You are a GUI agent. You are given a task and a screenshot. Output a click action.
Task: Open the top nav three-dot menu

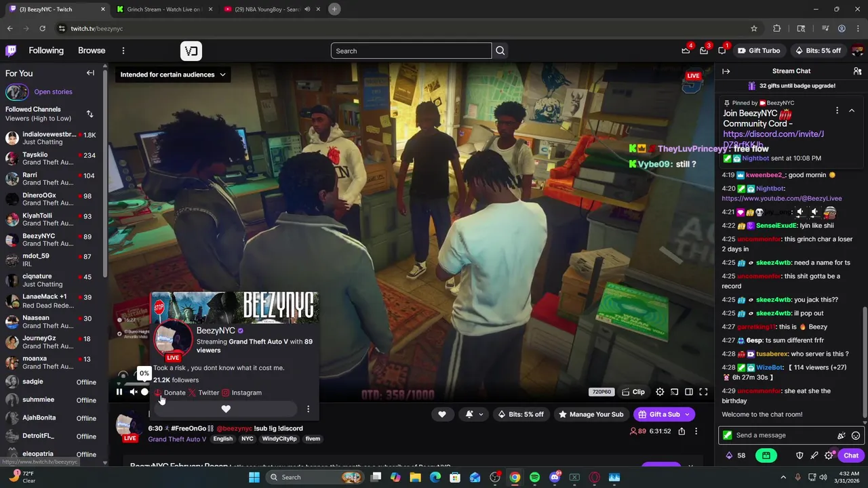(123, 51)
